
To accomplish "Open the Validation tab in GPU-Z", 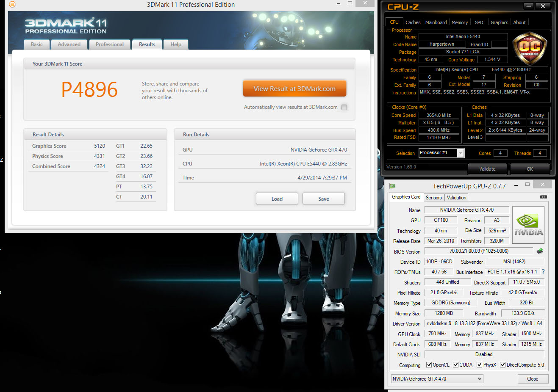I will point(456,198).
